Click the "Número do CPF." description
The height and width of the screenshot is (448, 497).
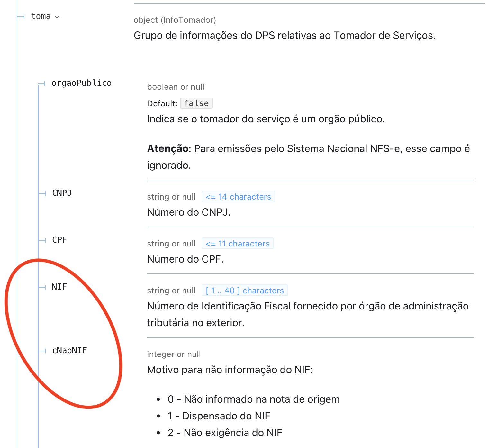point(185,259)
